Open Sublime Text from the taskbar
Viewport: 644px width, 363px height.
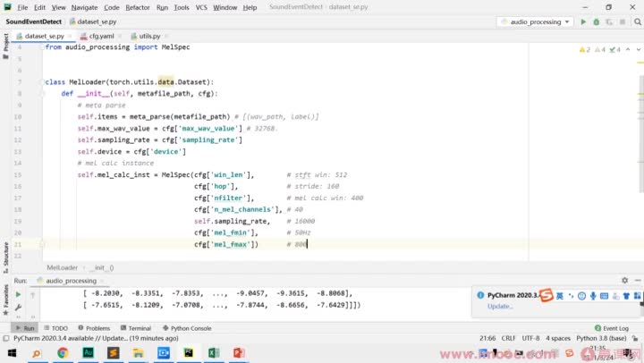[x=114, y=353]
